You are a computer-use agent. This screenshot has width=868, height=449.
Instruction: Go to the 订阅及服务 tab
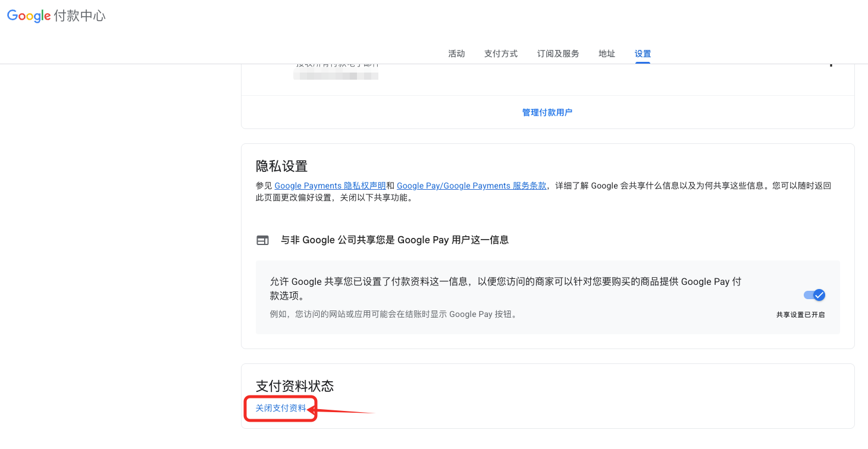pos(558,54)
